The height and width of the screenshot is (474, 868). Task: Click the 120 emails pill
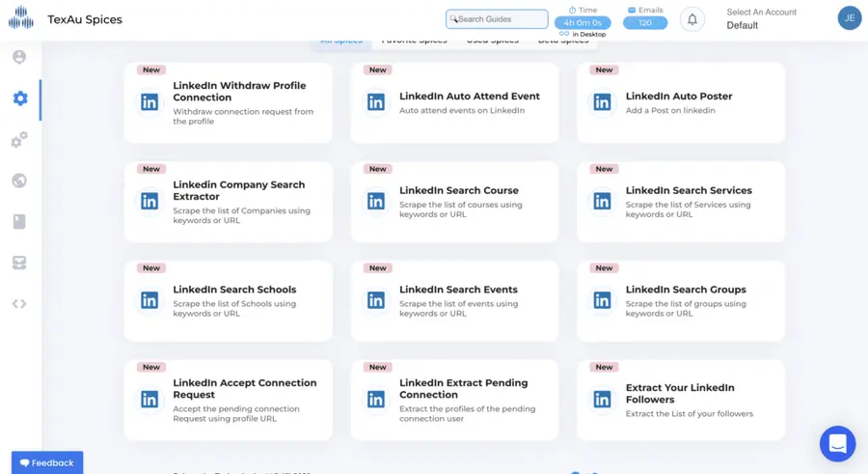645,23
